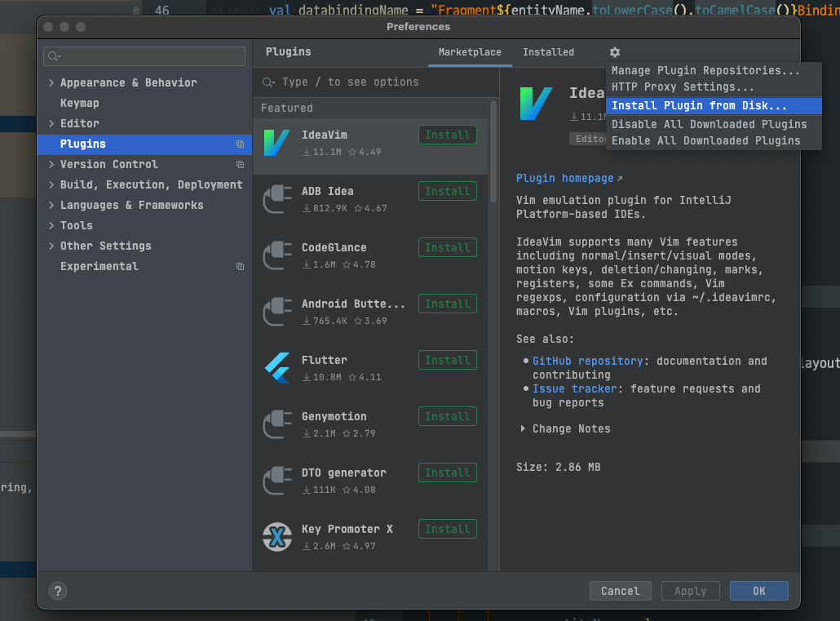The image size is (840, 621).
Task: Expand Appearance & Behavior settings
Action: click(51, 82)
